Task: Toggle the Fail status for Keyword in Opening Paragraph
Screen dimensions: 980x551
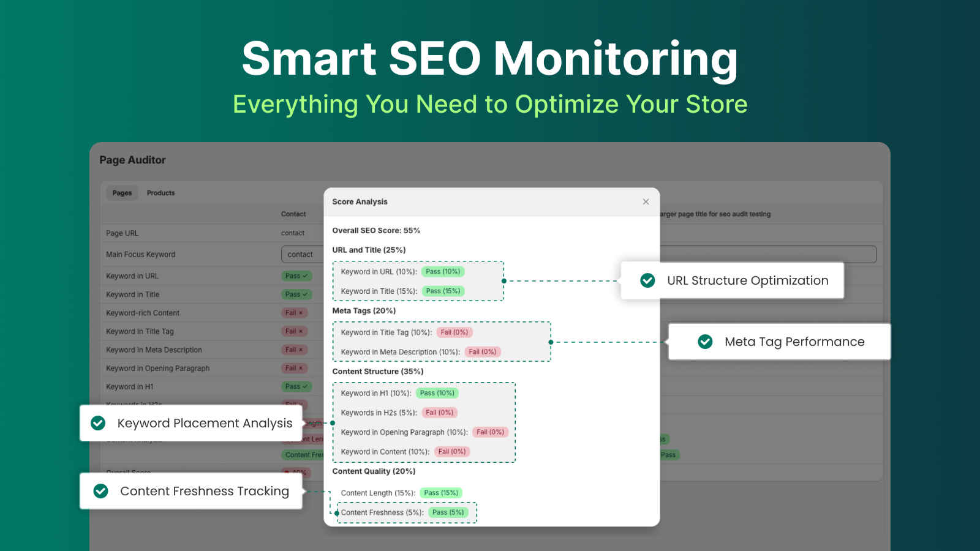Action: [295, 368]
